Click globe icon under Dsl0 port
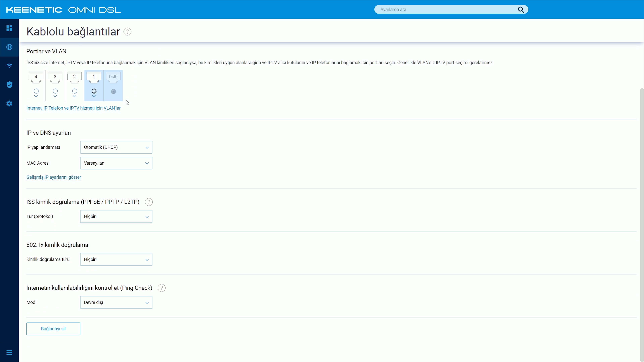Screen dimensions: 644x362 coord(113,92)
